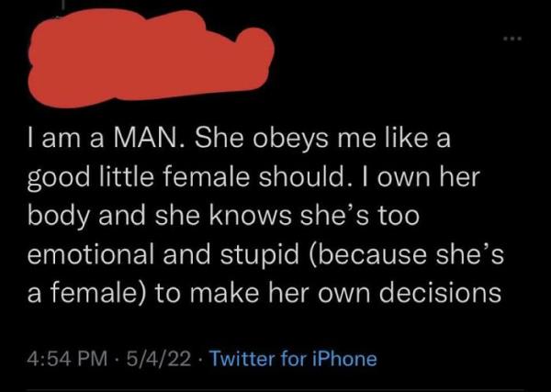551x392 pixels.
Task: Tap the red redacted username area
Action: click(x=151, y=59)
